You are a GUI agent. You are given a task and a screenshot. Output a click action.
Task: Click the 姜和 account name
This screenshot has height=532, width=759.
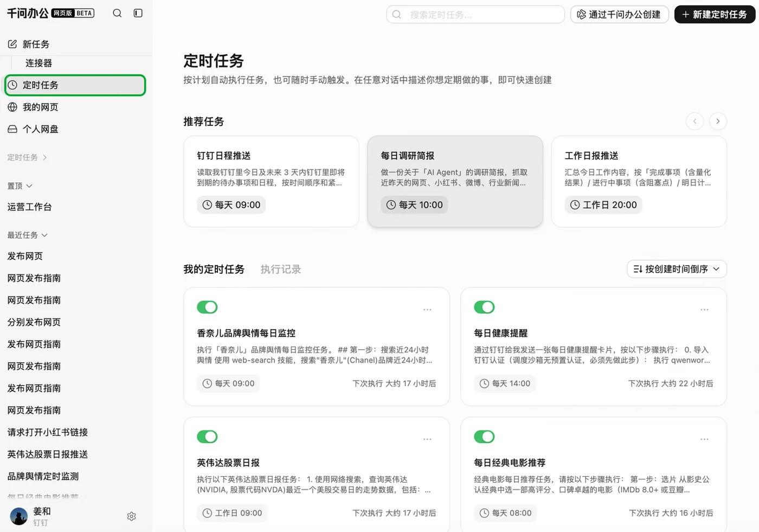point(42,511)
